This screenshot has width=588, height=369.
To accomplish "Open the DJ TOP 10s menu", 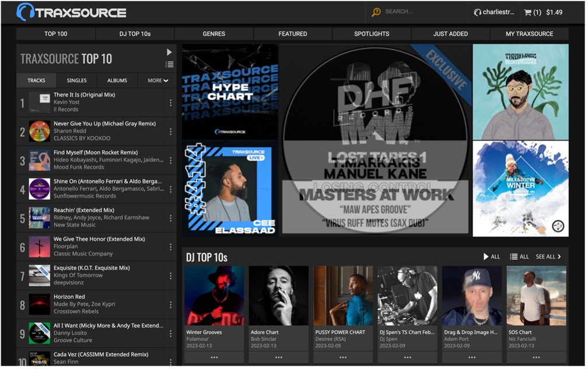I will click(135, 34).
